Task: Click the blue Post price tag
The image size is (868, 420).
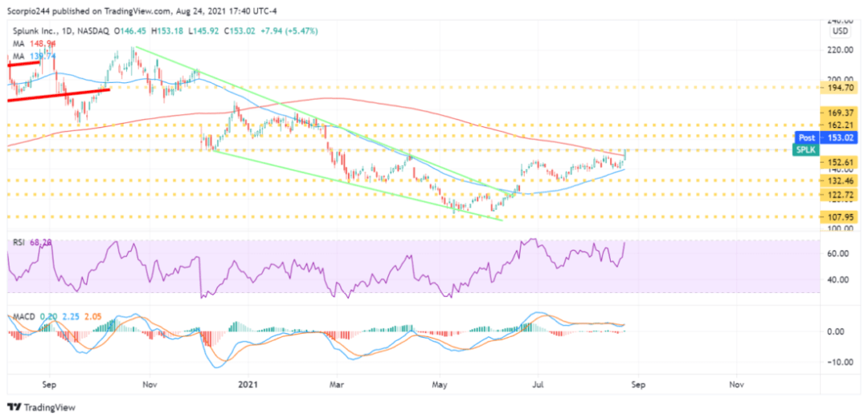Action: click(x=806, y=138)
